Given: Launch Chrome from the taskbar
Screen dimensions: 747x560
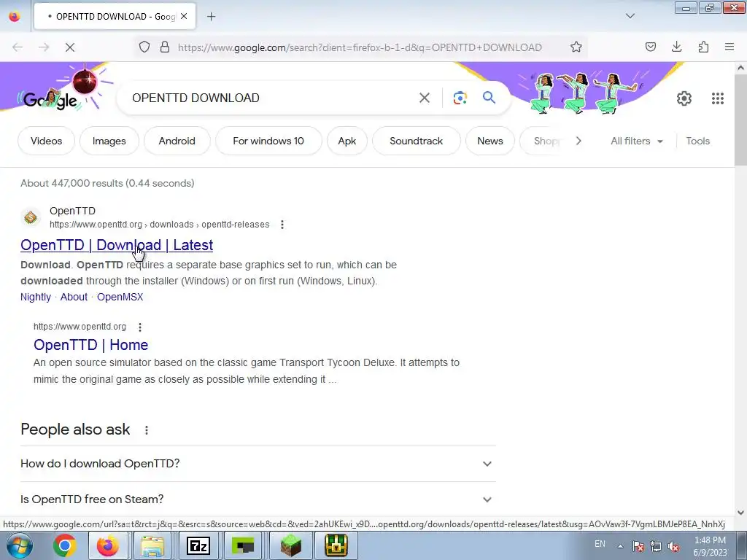Looking at the screenshot, I should [x=64, y=545].
